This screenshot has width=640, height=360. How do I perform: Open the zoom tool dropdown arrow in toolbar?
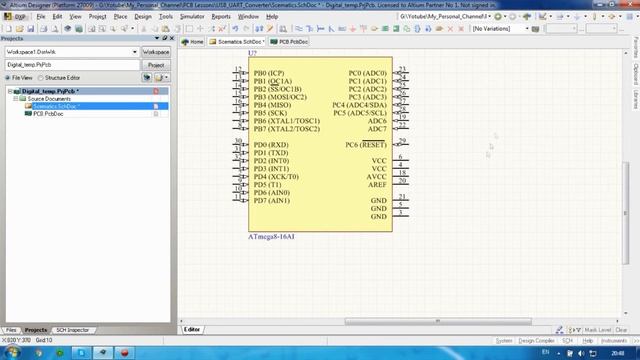(133, 29)
